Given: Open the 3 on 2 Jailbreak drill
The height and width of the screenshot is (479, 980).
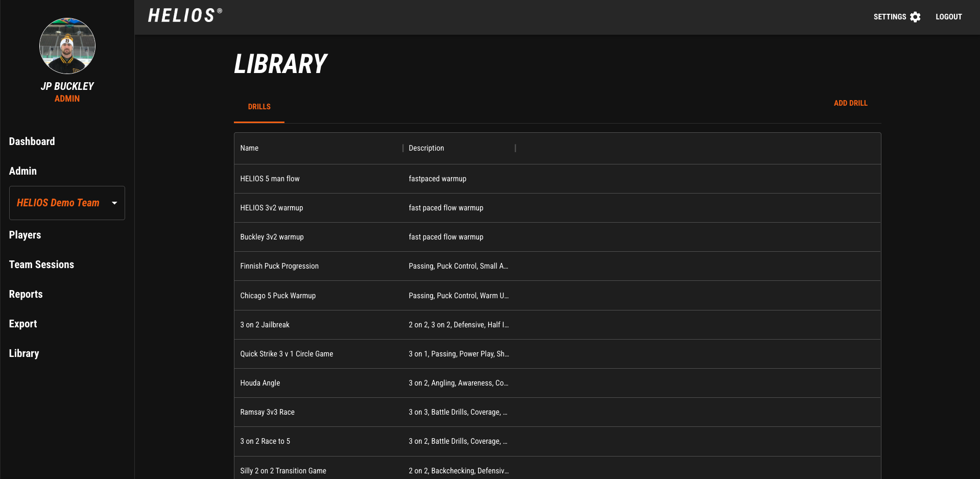Looking at the screenshot, I should 265,325.
